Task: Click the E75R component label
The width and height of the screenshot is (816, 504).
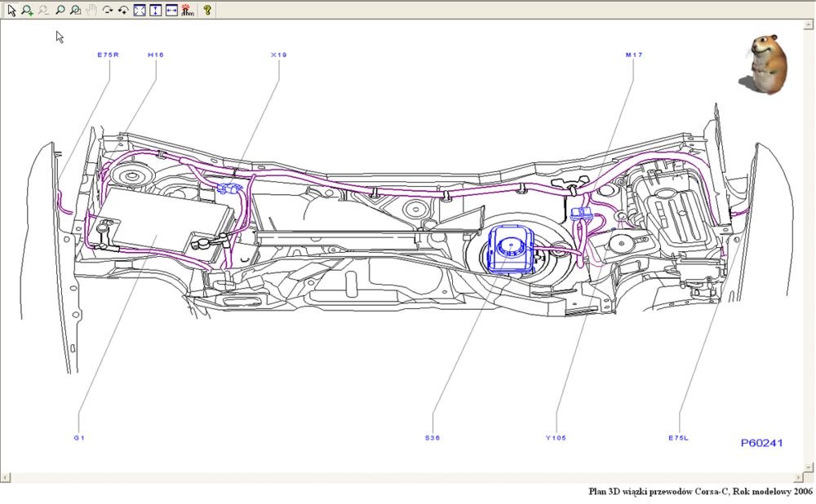Action: 108,55
